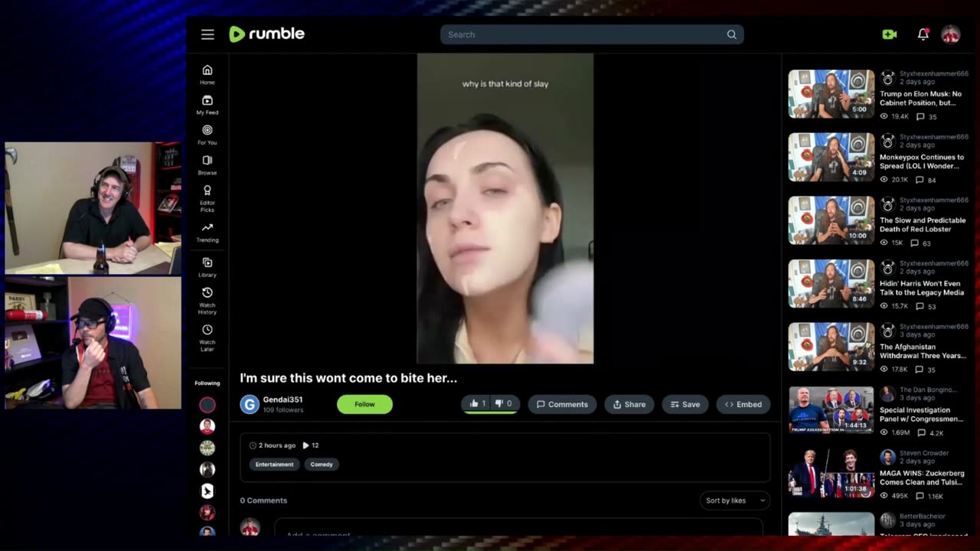Click the Embed button
This screenshot has width=980, height=551.
tap(743, 404)
